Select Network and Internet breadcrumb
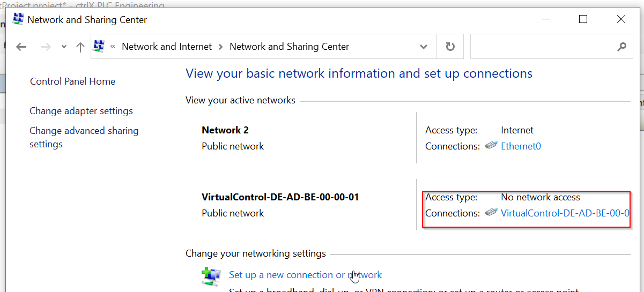644x292 pixels. tap(167, 47)
